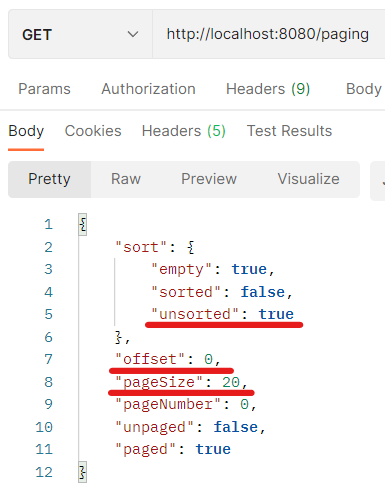Click the "empty" key text
Screen dimensions: 385x491
pyautogui.click(x=181, y=270)
